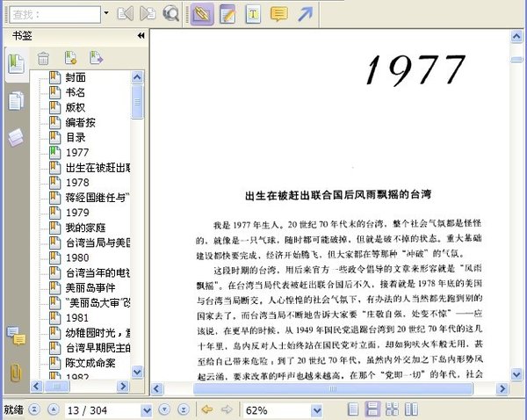Select the 1977 bookmark
The width and height of the screenshot is (527, 420).
[x=77, y=153]
